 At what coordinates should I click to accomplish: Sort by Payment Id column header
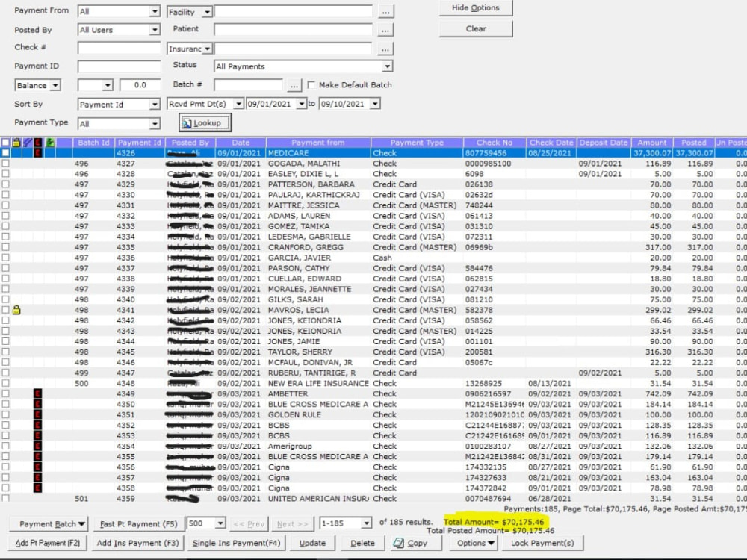pos(140,143)
